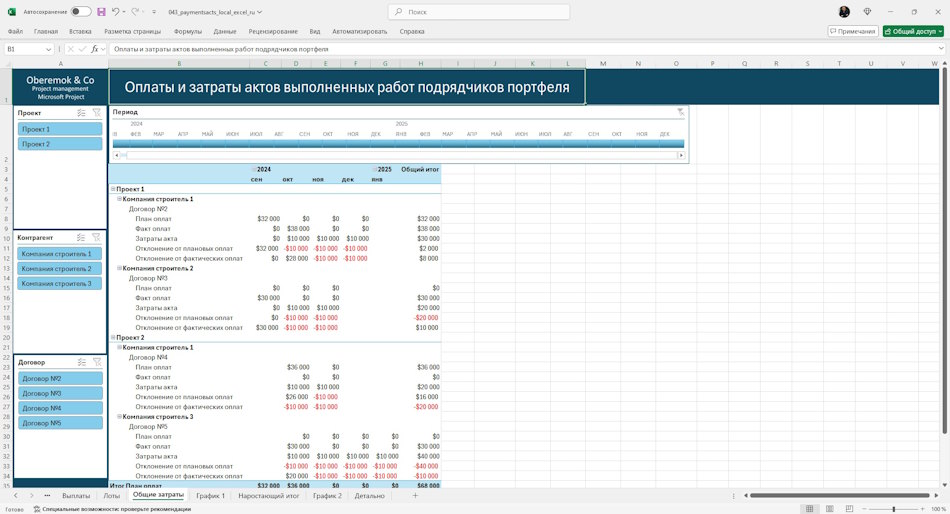Screen dimensions: 950x514
Task: Select Договор №2 in the slicer
Action: click(x=60, y=378)
